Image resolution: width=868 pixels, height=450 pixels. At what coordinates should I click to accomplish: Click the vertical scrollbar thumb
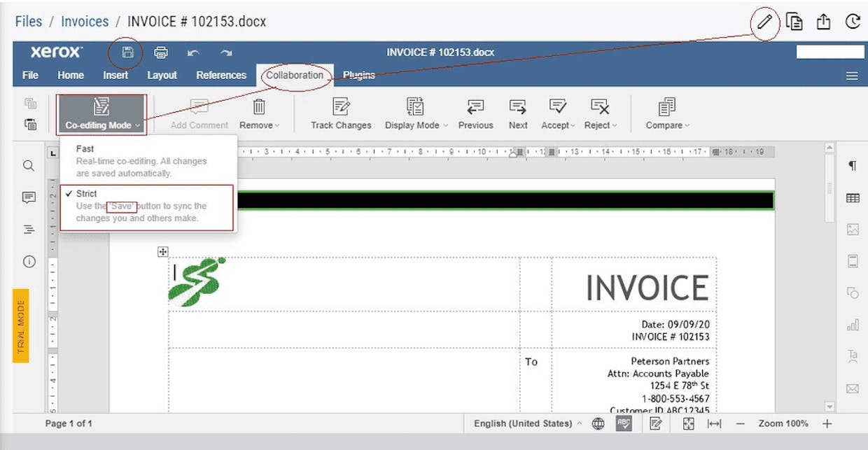pos(830,188)
